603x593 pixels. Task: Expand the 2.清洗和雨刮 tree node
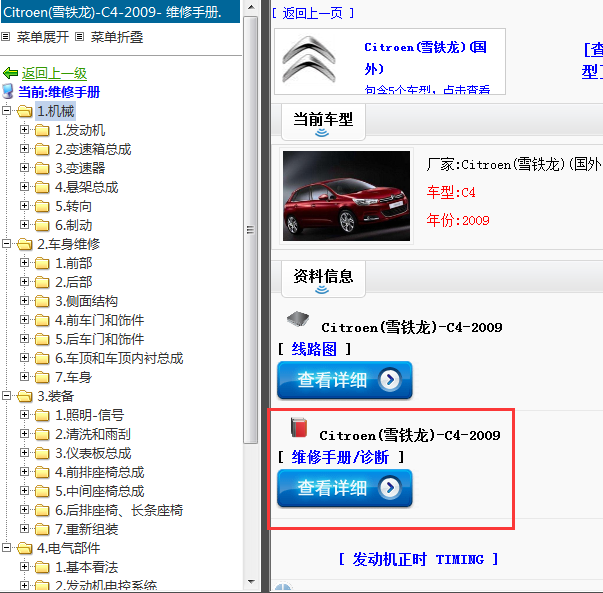point(24,433)
